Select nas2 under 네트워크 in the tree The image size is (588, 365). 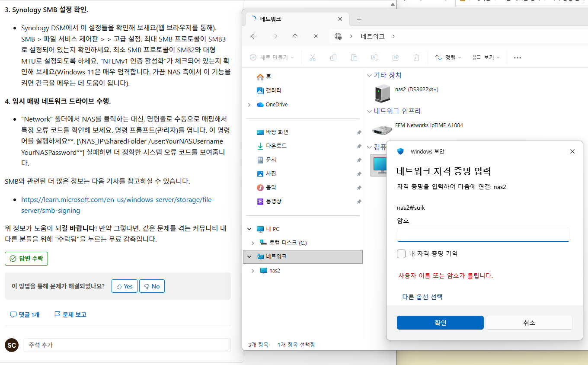point(270,270)
